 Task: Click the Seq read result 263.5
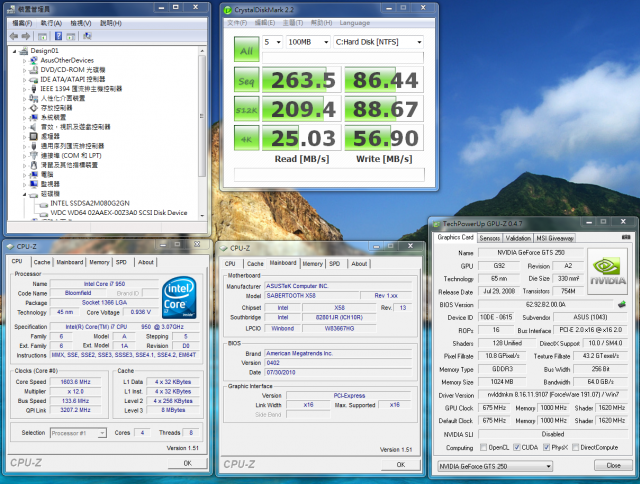301,80
